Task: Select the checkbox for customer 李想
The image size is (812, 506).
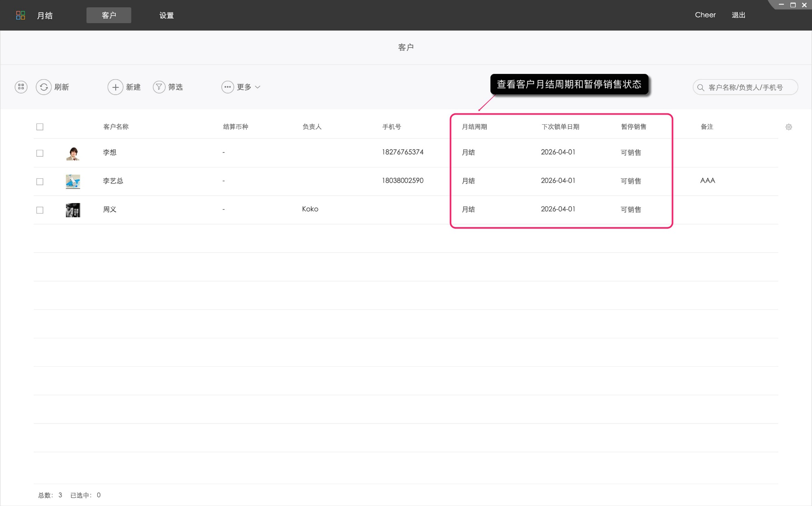Action: click(40, 153)
